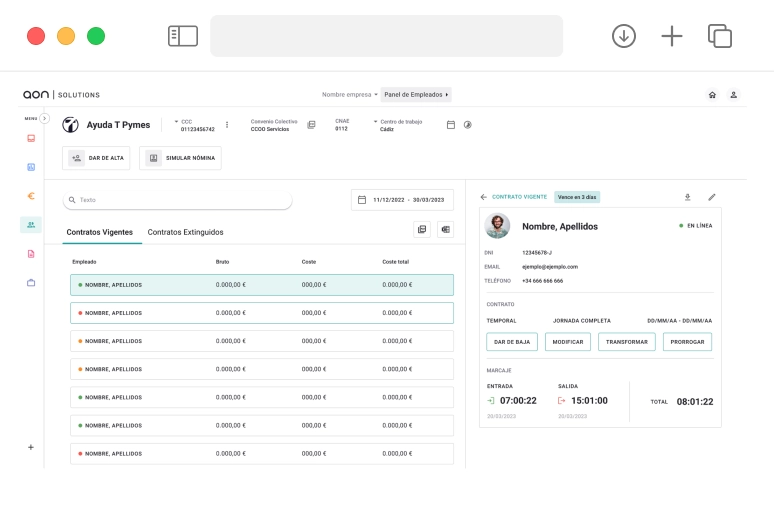Open the date range picker 11/12/2022 - 30/03/2023
This screenshot has width=775, height=528.
pyautogui.click(x=402, y=200)
